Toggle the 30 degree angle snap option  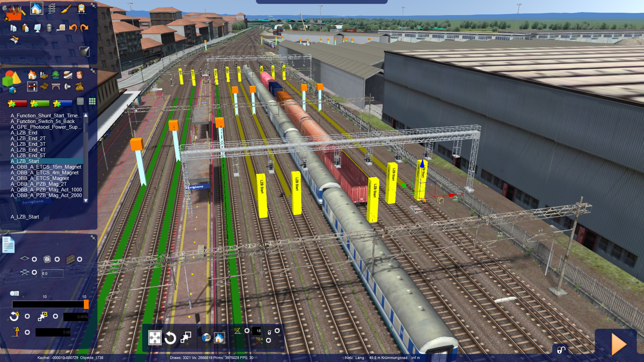247,331
